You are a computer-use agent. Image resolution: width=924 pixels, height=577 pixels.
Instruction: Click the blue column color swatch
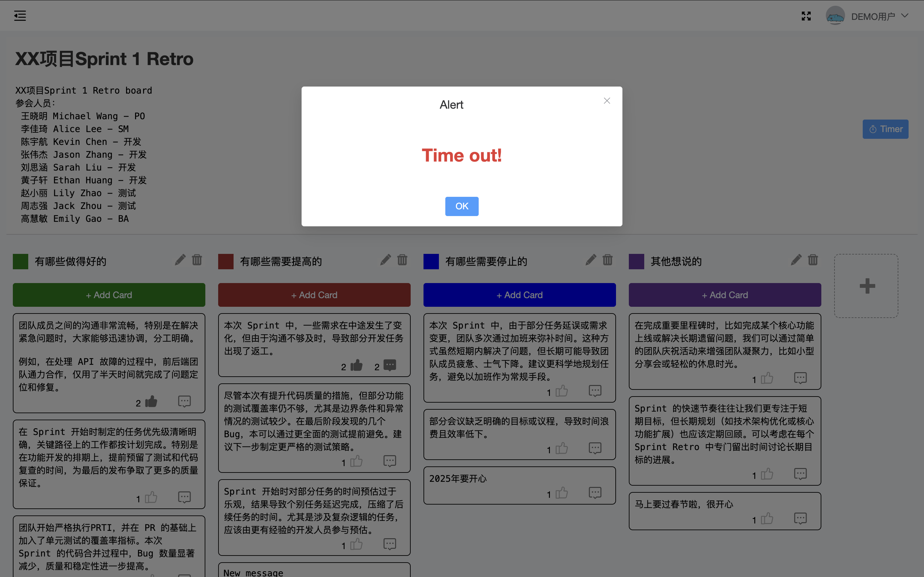tap(431, 261)
